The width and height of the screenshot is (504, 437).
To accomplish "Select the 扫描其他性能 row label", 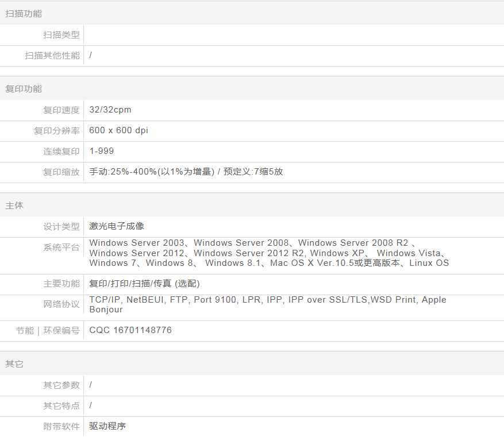I will 52,56.
